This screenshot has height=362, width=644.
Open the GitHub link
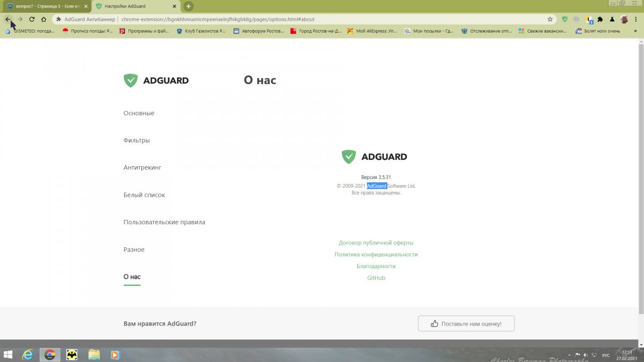click(376, 278)
